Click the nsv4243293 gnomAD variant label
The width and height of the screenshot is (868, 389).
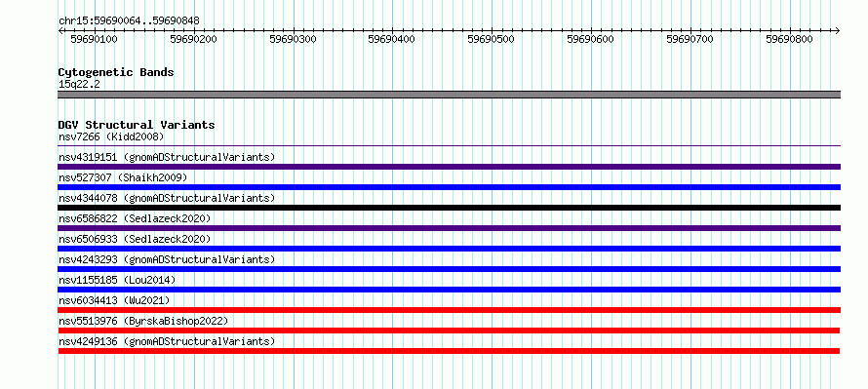(167, 259)
